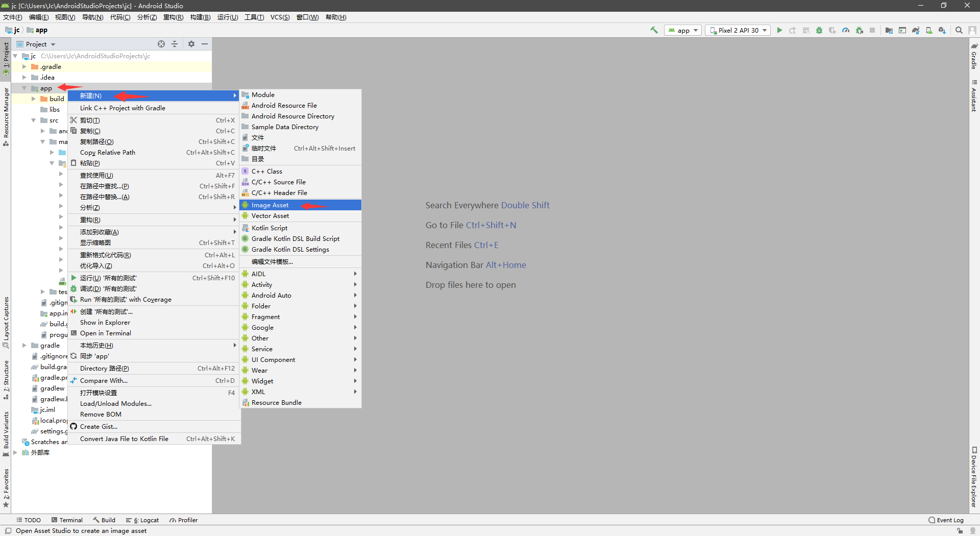The height and width of the screenshot is (536, 980).
Task: Open the AVD Manager icon
Action: pyautogui.click(x=929, y=30)
